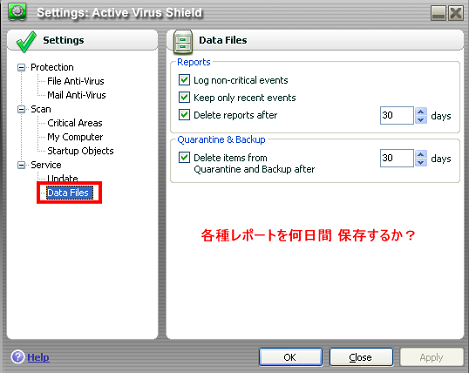Click the reports days input field
469x373 pixels.
pyautogui.click(x=397, y=115)
